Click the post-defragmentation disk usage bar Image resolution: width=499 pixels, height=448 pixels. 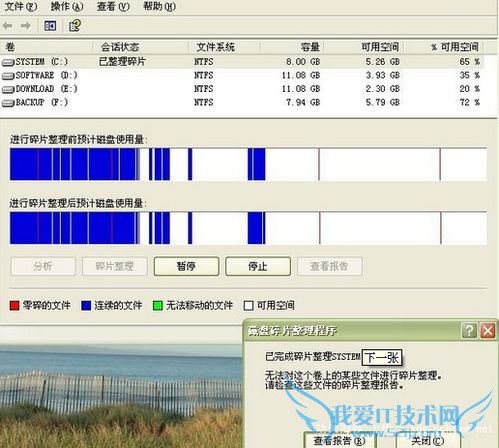pyautogui.click(x=248, y=228)
